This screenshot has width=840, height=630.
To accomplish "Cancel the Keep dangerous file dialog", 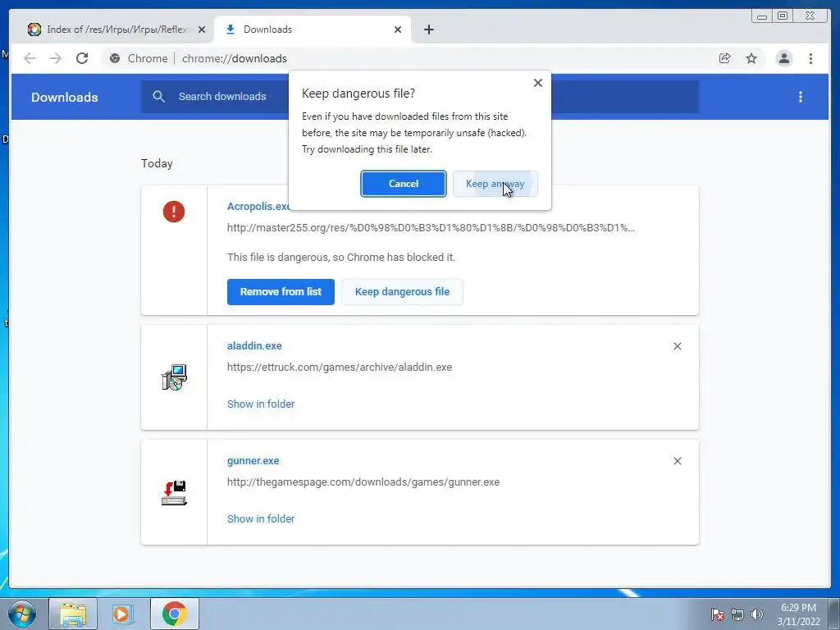I will [x=404, y=184].
